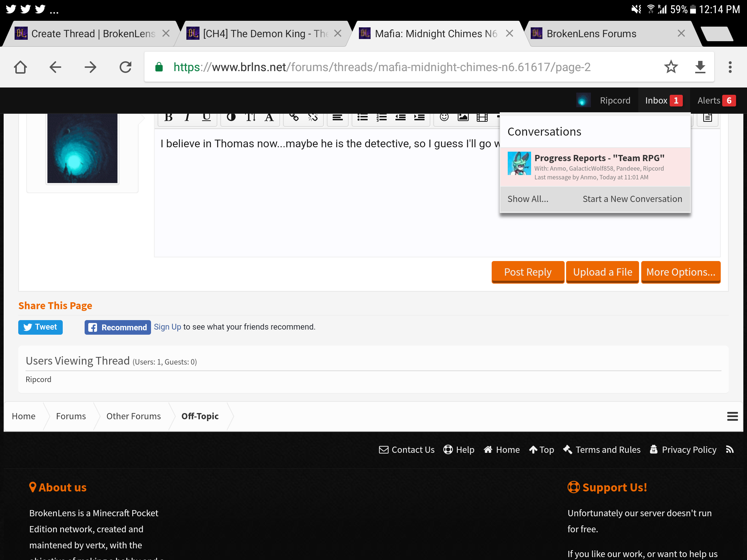Jump to Top of the page

tap(542, 450)
